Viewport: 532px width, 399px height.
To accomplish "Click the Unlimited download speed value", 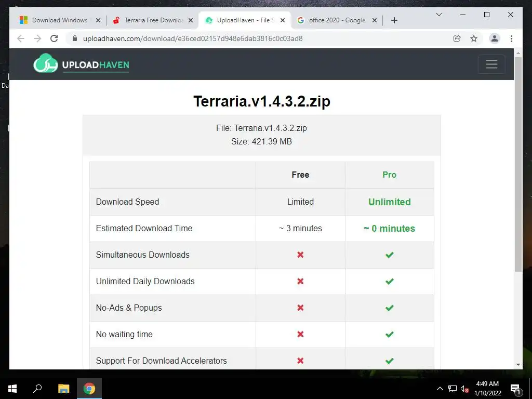I will click(390, 202).
